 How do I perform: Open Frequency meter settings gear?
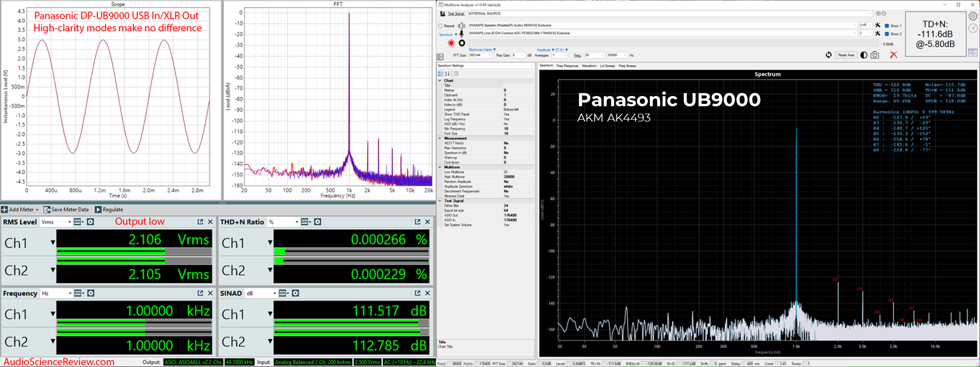click(x=91, y=293)
